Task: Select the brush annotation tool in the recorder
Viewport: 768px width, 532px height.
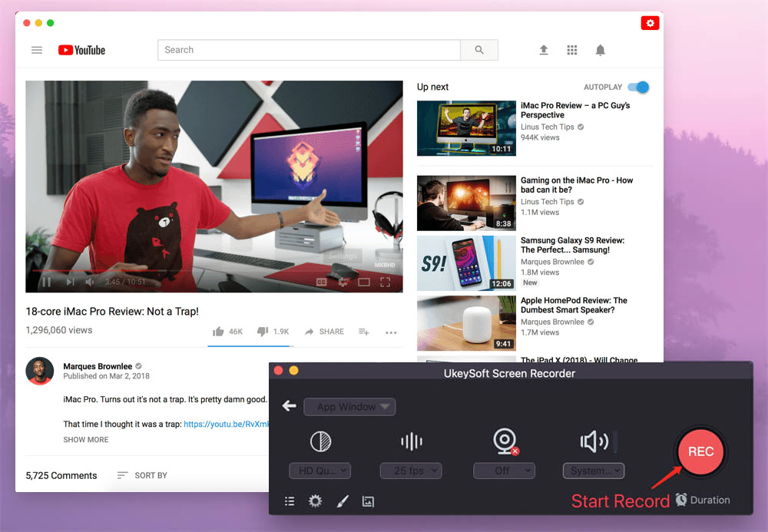Action: (x=343, y=501)
